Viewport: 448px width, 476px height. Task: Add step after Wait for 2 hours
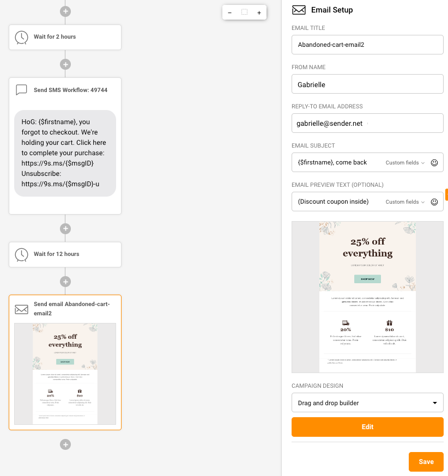65,64
